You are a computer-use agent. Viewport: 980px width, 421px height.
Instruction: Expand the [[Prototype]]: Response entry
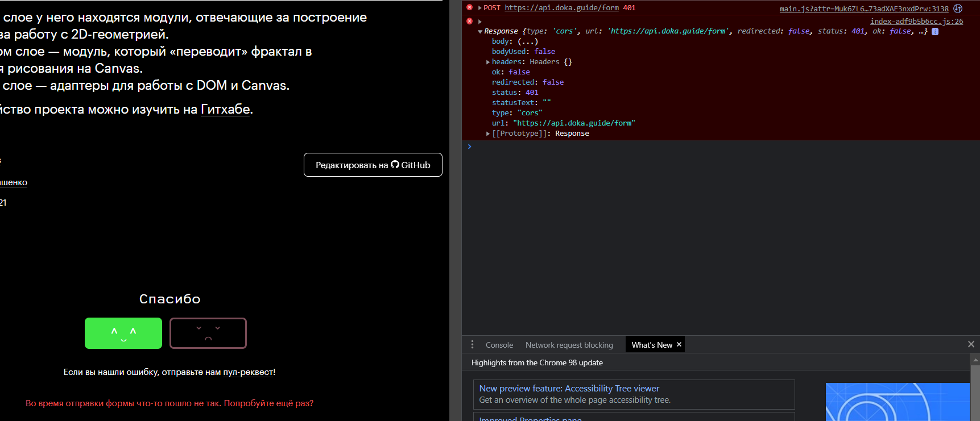[x=488, y=134]
